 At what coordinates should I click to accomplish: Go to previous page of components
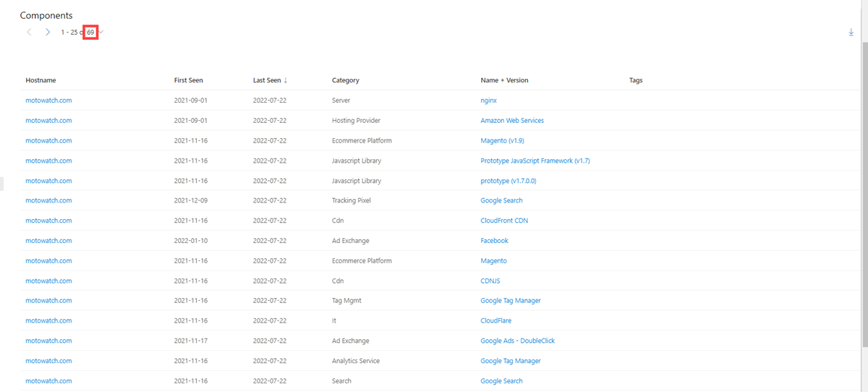coord(29,33)
